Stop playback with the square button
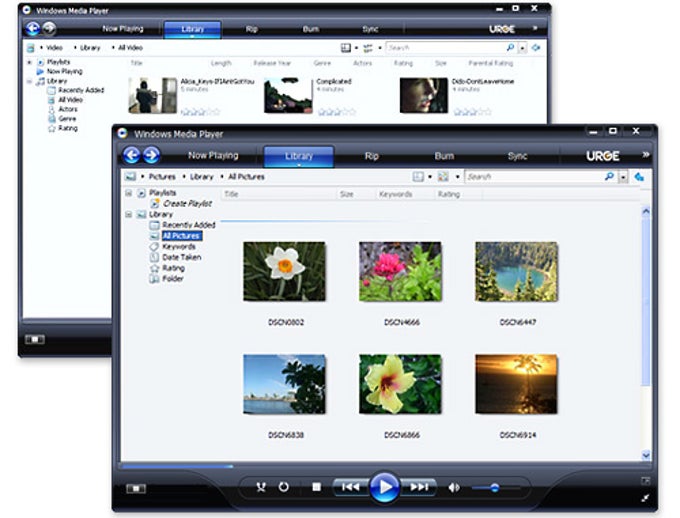This screenshot has width=680, height=518. 317,487
